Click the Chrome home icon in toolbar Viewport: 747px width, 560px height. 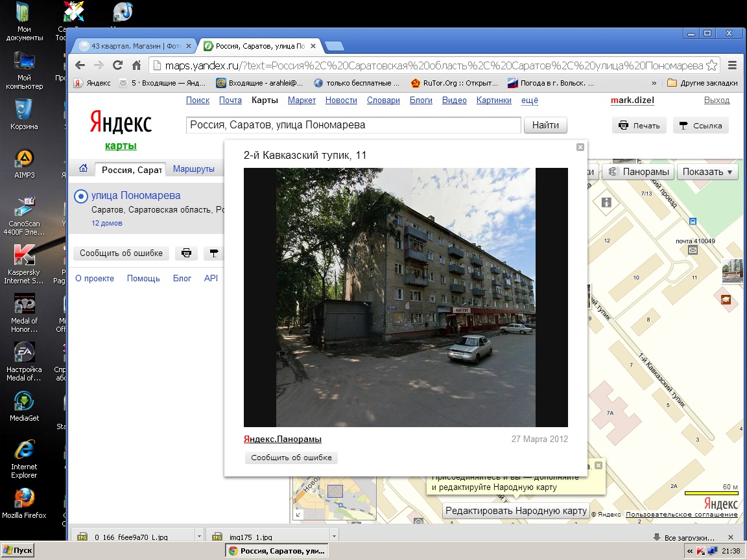136,65
